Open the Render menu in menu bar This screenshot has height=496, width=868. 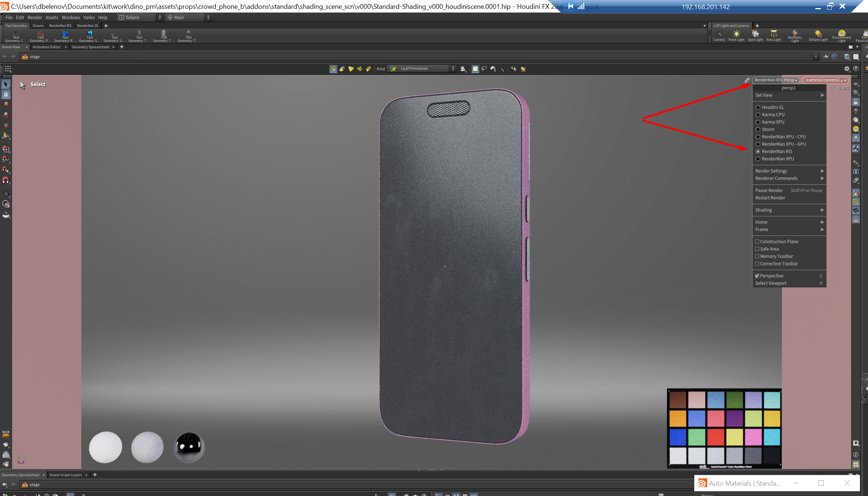tap(35, 18)
